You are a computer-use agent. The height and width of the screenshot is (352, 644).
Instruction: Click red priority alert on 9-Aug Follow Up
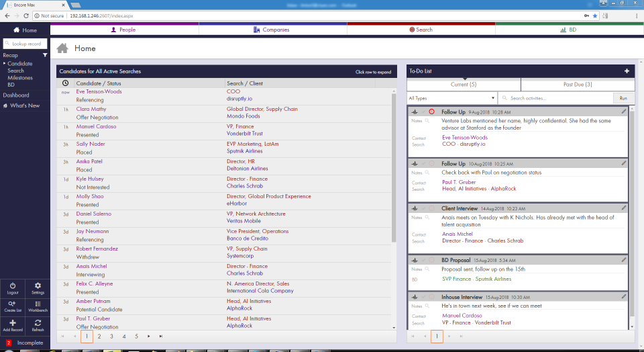pyautogui.click(x=431, y=112)
